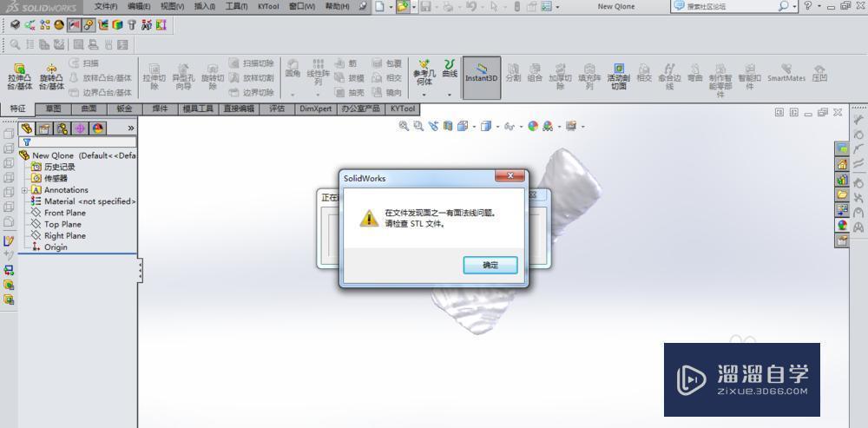The width and height of the screenshot is (868, 428).
Task: Switch to the 办公室产品 tab
Action: click(x=360, y=109)
